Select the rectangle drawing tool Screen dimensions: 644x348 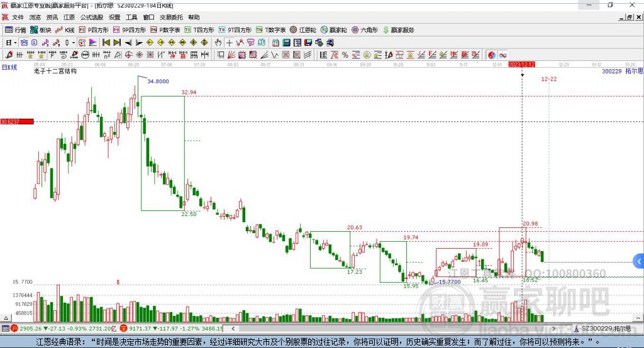220,55
